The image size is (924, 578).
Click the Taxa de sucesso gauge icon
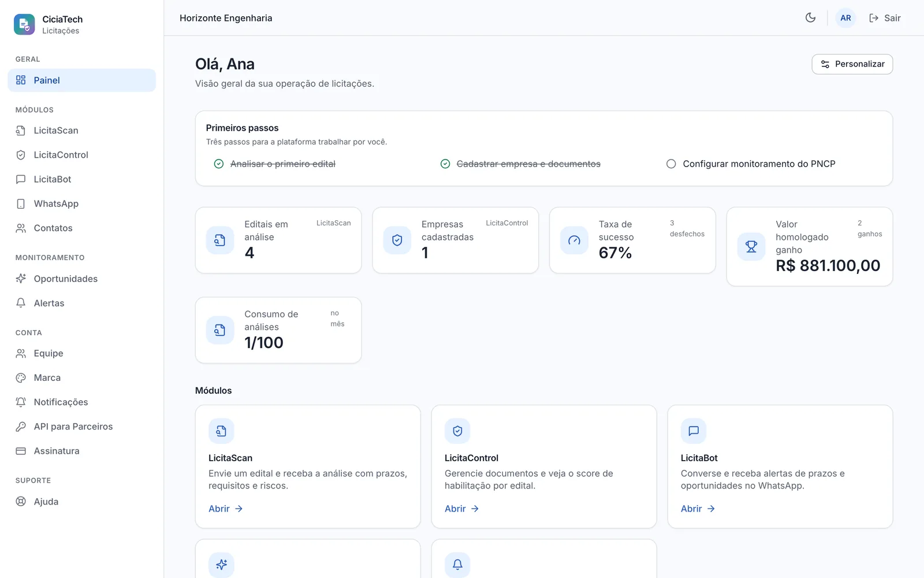[574, 240]
